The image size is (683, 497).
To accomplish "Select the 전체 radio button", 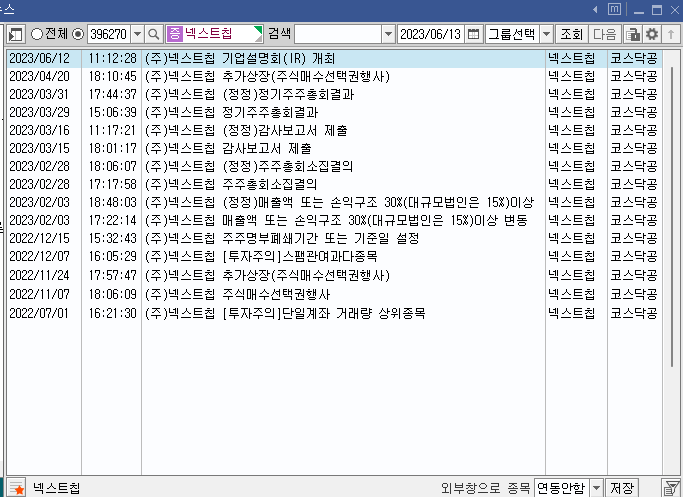I will click(37, 34).
